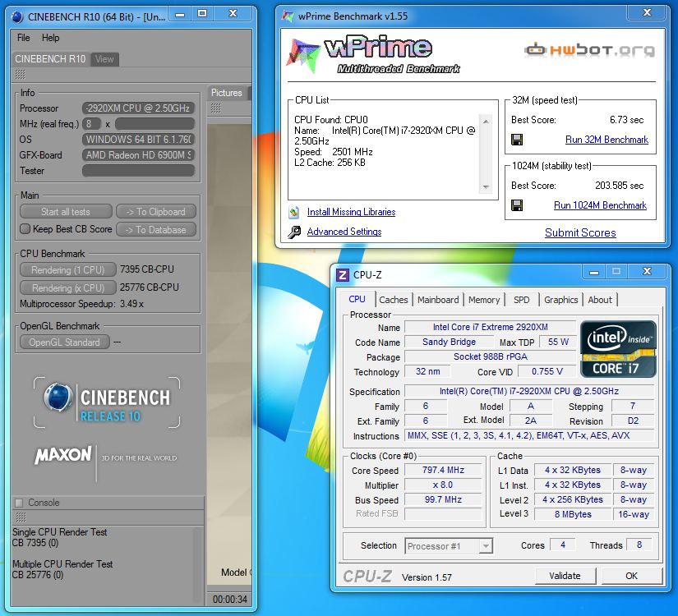
Task: Click Run 32M Benchmark link
Action: [x=607, y=140]
